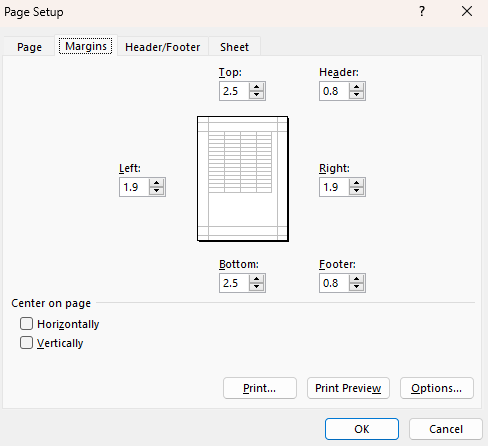
Task: Click the Left margin input field
Action: click(x=134, y=187)
